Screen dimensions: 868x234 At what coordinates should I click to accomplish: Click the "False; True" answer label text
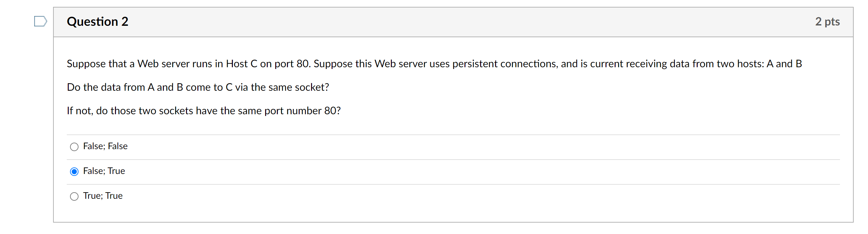coord(104,171)
